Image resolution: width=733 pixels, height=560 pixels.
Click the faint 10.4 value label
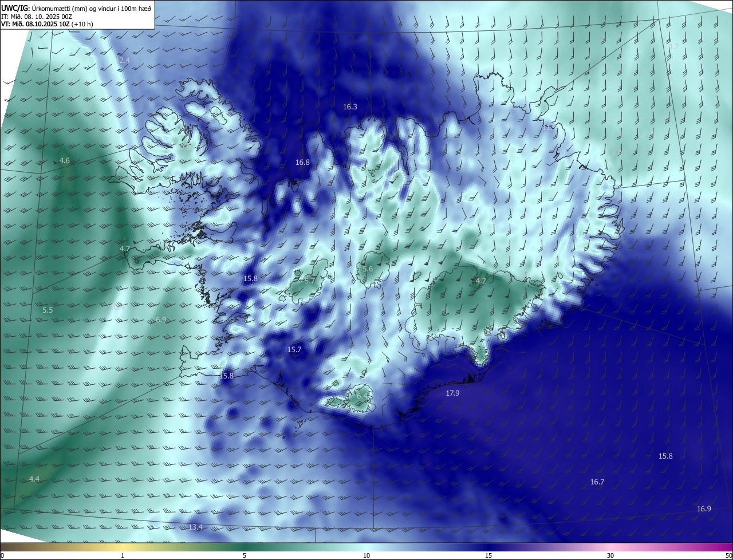click(118, 307)
